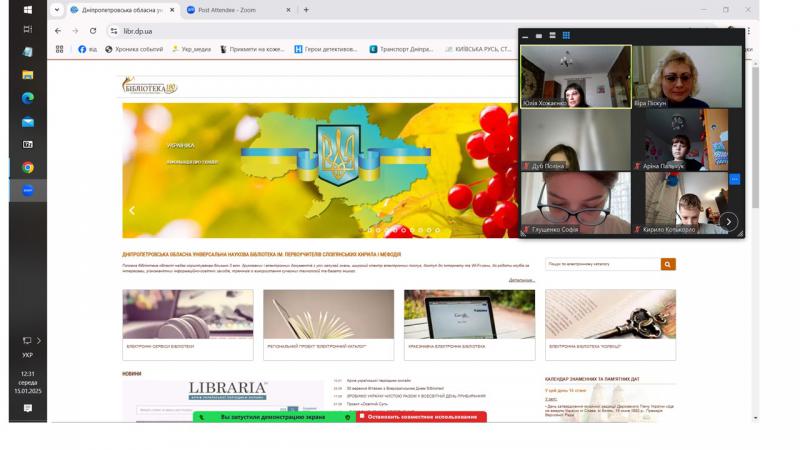Open the Електронні сервіси бібліотеки card
The width and height of the screenshot is (800, 450).
point(188,325)
